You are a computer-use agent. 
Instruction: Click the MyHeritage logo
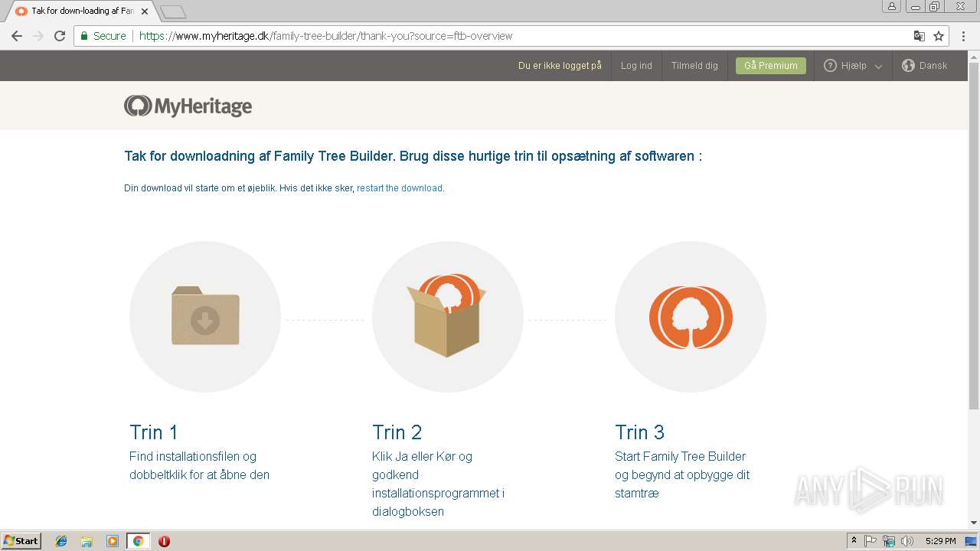[188, 106]
